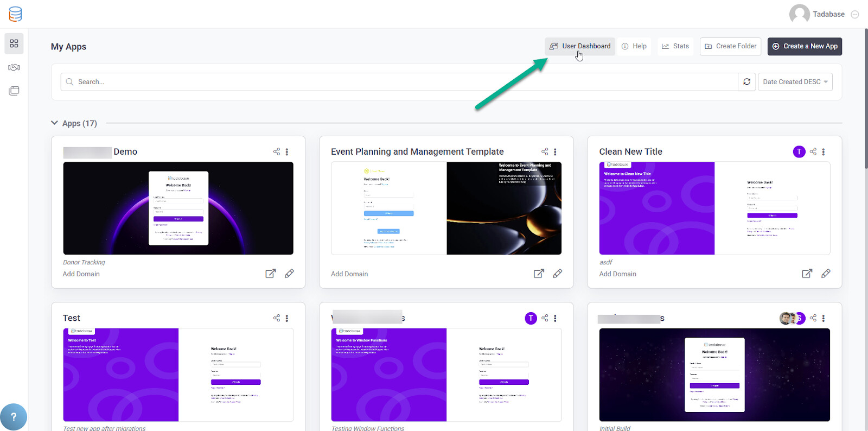The height and width of the screenshot is (431, 868).
Task: Open the Date Created DESC sort dropdown
Action: click(795, 82)
